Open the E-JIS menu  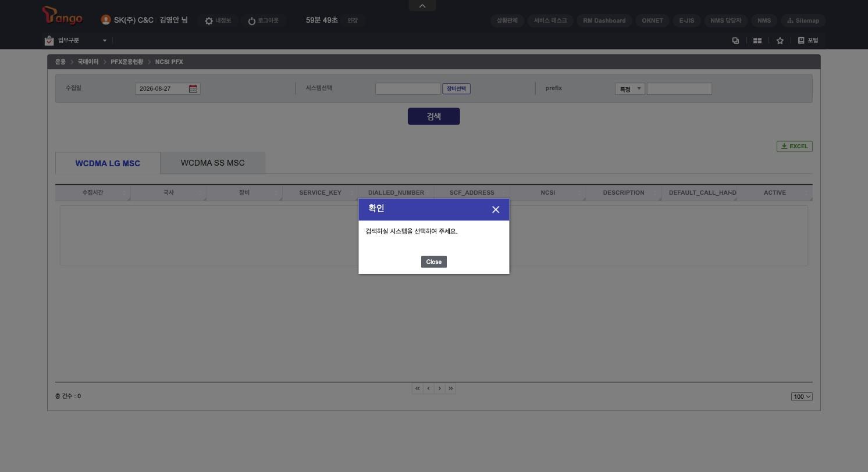point(686,20)
